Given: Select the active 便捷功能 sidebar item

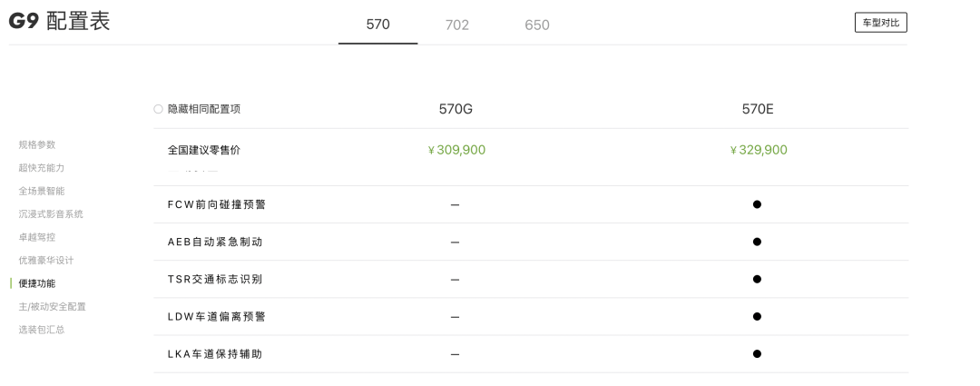Looking at the screenshot, I should pos(37,283).
